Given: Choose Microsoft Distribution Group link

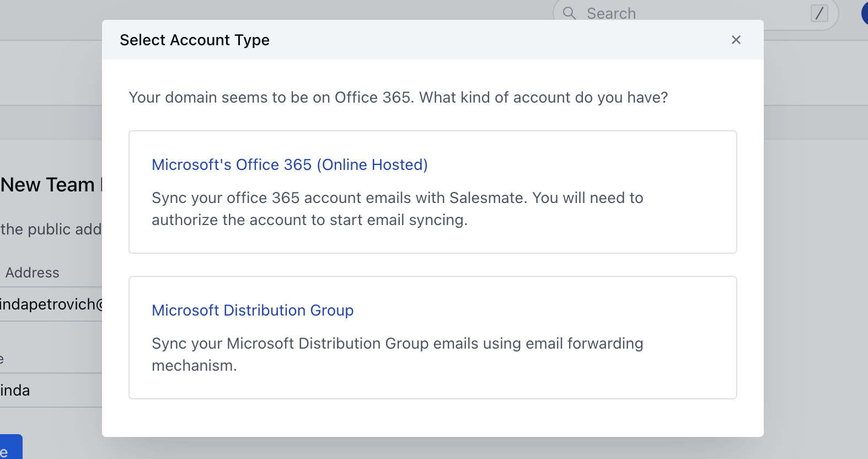Looking at the screenshot, I should coord(253,310).
